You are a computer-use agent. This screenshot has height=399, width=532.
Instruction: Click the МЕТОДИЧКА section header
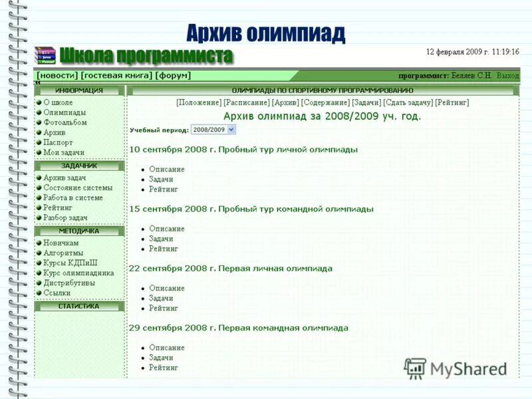(x=79, y=231)
